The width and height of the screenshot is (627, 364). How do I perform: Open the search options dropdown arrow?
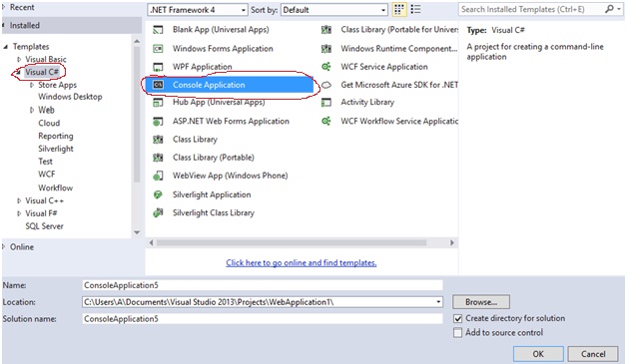point(619,9)
